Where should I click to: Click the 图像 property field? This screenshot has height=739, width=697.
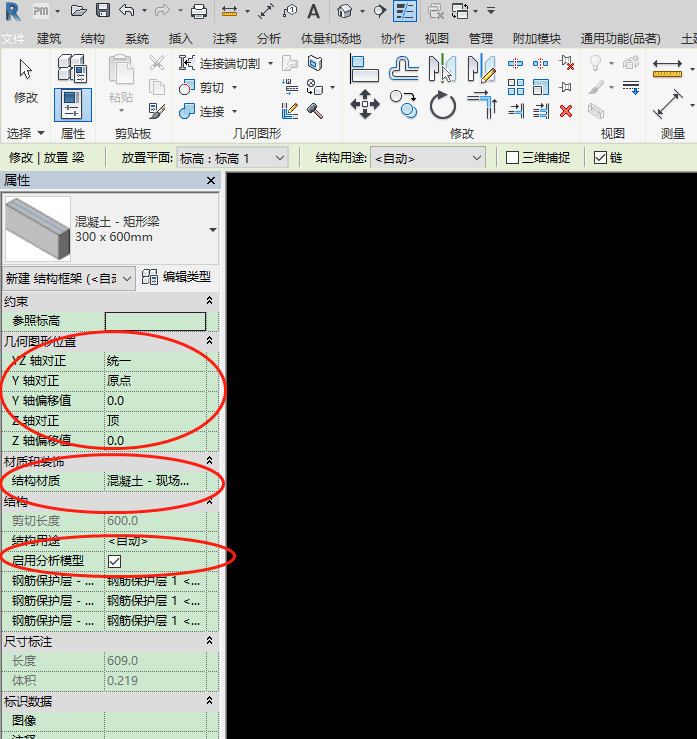(155, 720)
